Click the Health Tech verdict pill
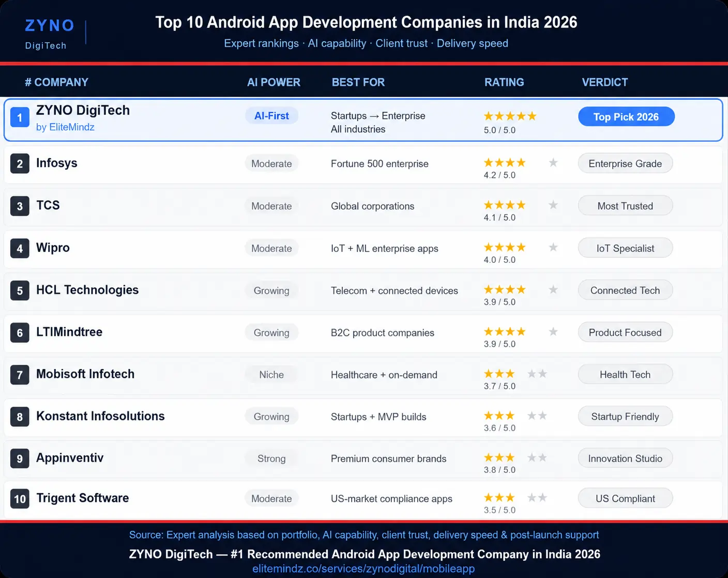 tap(625, 375)
